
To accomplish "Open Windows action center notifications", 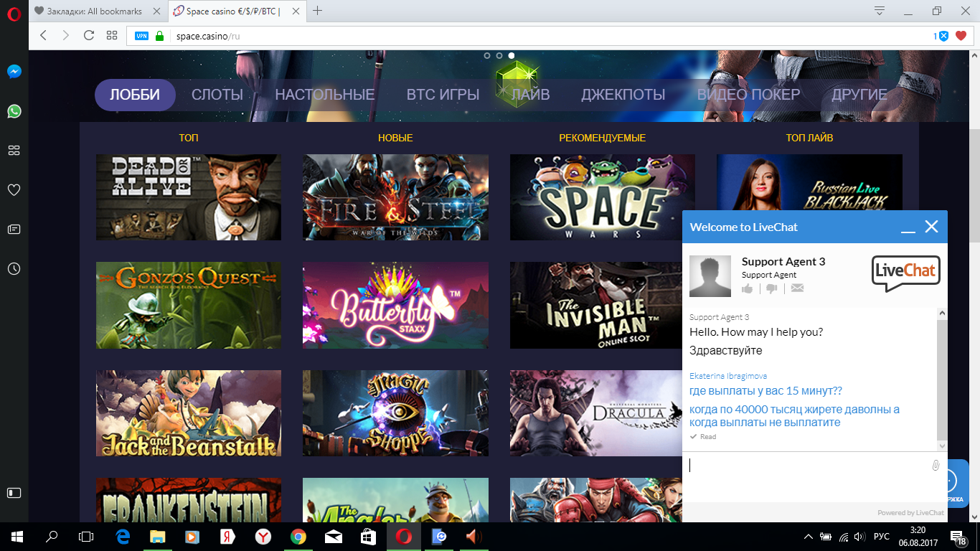I will tap(960, 537).
